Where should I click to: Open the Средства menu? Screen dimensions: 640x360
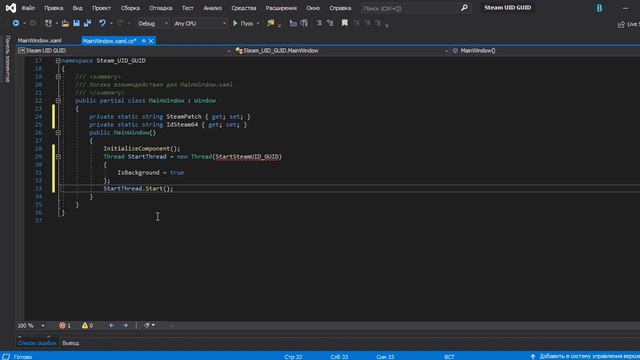[244, 8]
